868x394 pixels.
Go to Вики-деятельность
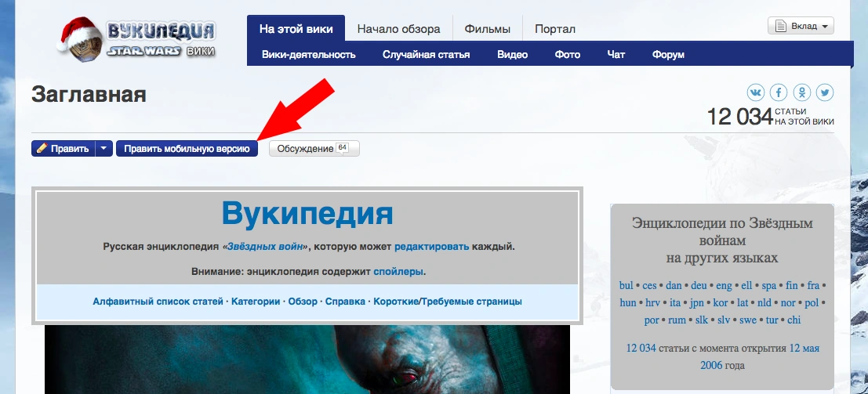tap(308, 54)
